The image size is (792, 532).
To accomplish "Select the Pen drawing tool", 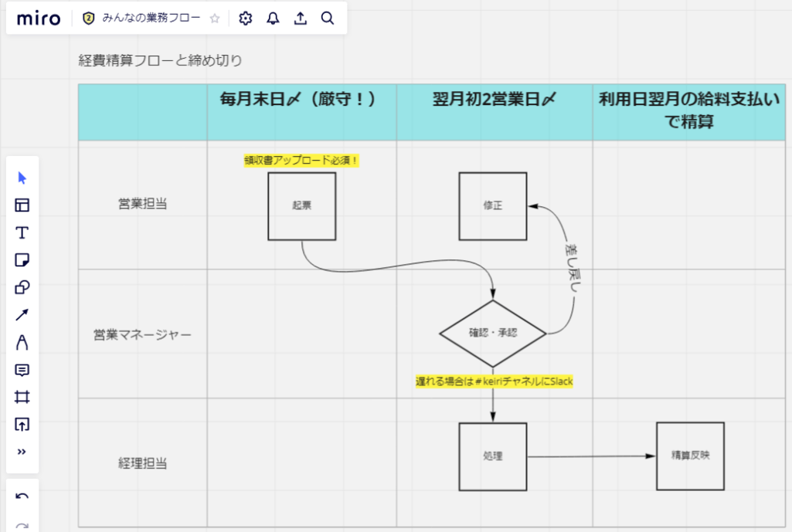I will pos(22,342).
